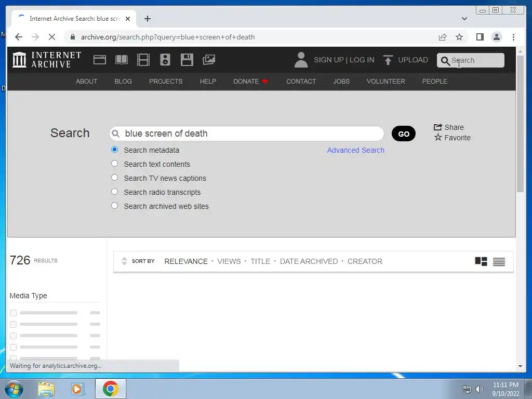Open Chrome side panel
532x399 pixels.
(x=480, y=37)
